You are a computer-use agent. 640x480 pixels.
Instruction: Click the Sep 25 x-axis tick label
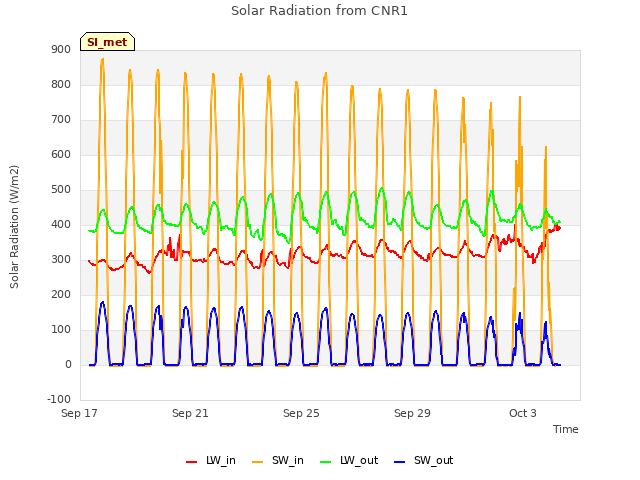301,413
